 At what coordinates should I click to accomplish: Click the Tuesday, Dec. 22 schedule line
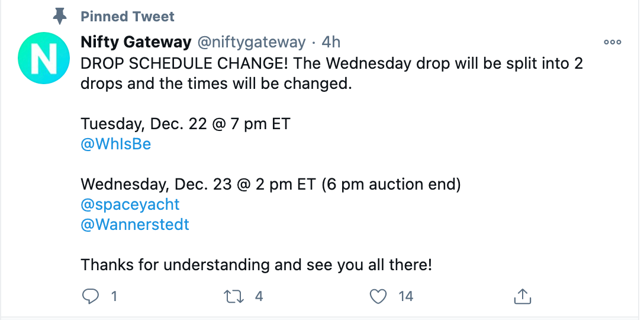pyautogui.click(x=185, y=124)
